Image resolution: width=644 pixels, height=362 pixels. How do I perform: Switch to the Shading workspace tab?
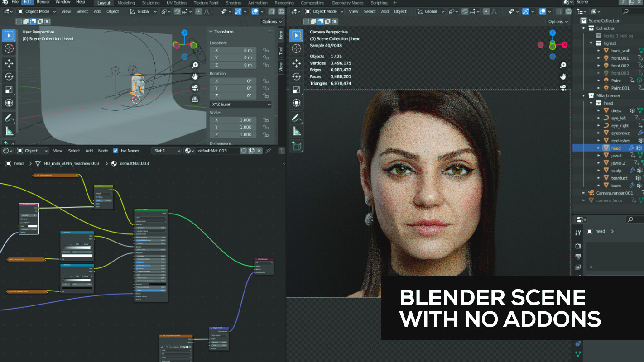(233, 3)
